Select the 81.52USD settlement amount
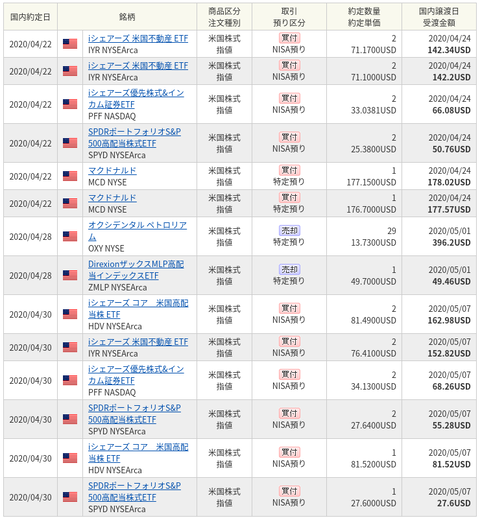This screenshot has width=480, height=518. point(451,464)
